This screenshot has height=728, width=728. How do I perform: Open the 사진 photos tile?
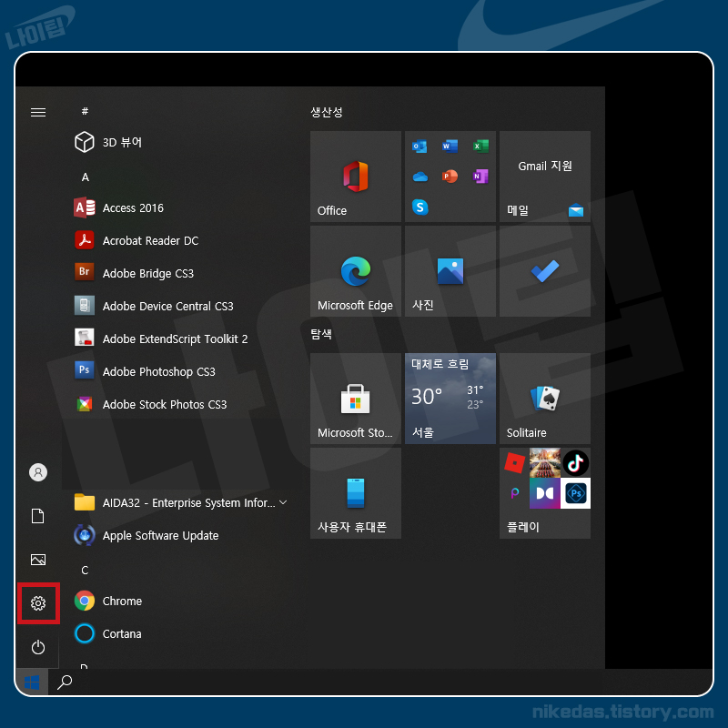[450, 271]
